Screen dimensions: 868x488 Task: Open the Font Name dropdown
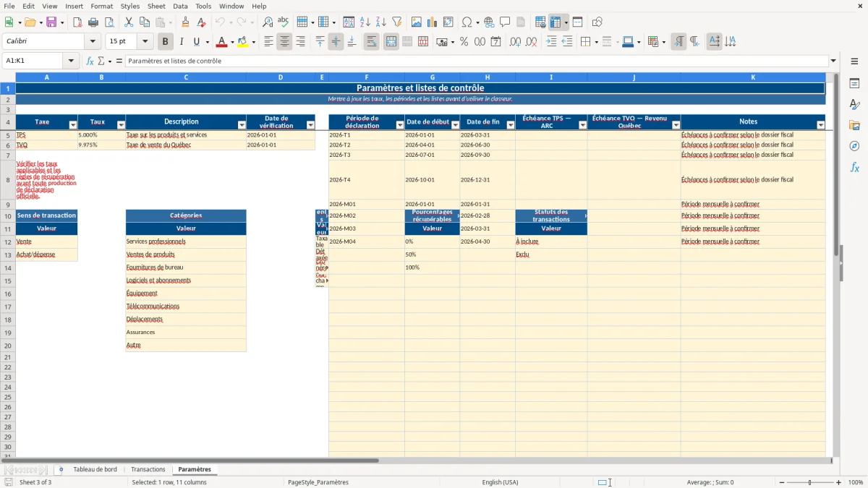coord(93,42)
